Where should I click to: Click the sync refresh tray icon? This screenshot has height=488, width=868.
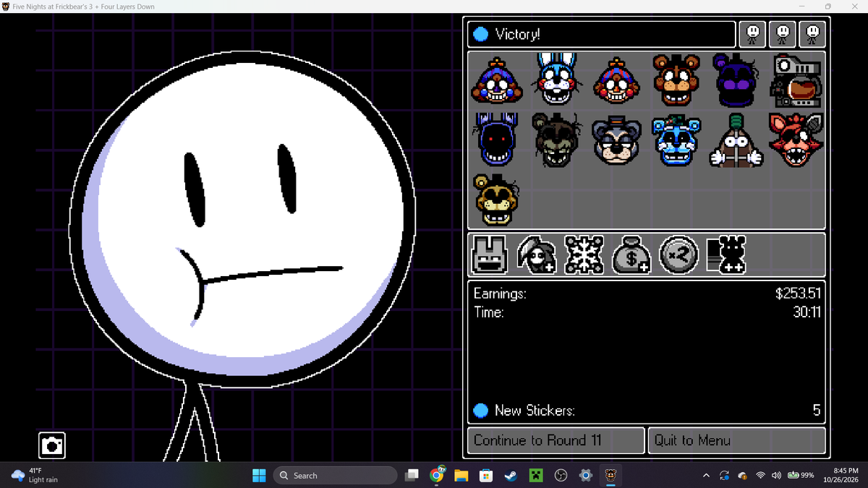pos(724,475)
